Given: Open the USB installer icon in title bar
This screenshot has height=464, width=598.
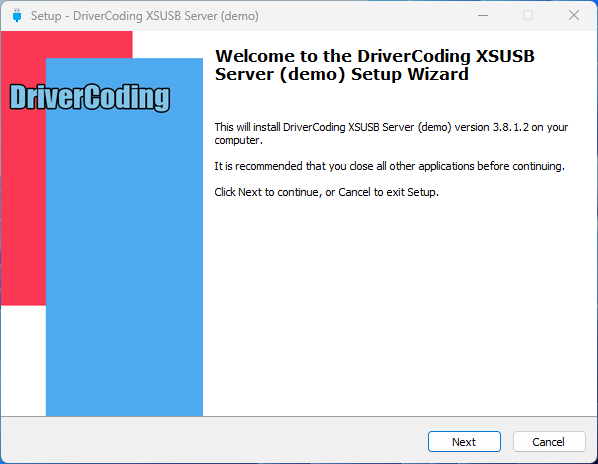Looking at the screenshot, I should [17, 16].
